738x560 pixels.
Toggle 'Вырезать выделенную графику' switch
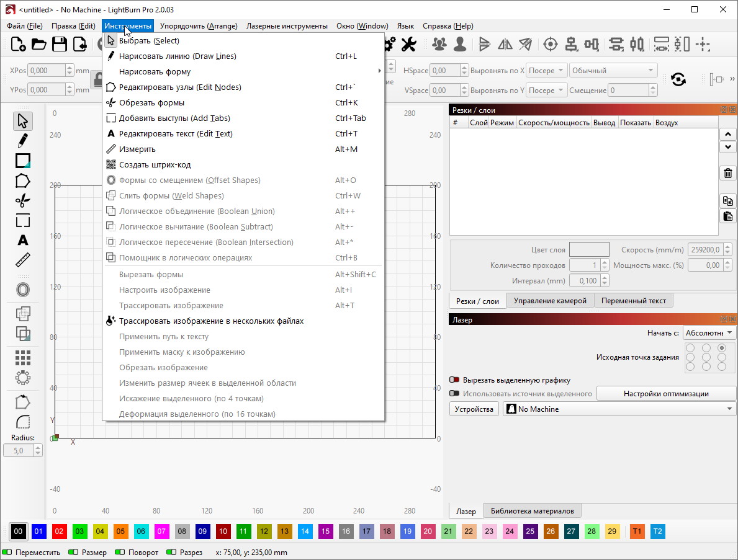[x=454, y=380]
